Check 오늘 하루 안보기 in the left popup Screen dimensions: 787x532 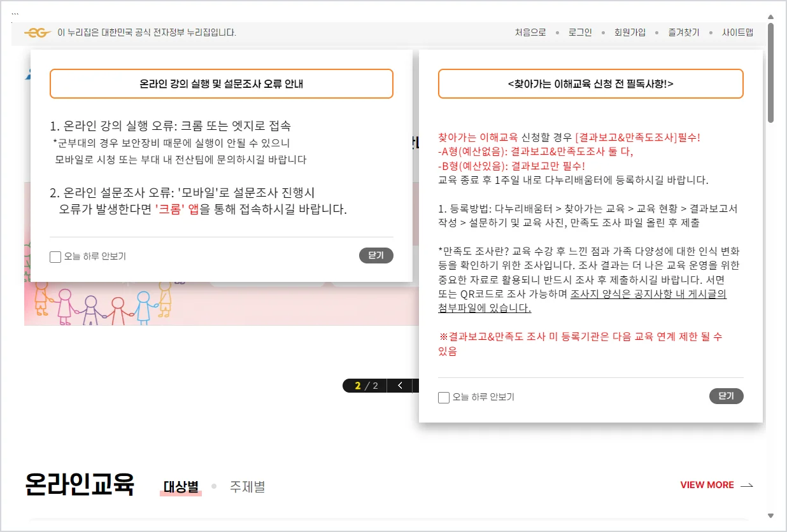pos(55,257)
